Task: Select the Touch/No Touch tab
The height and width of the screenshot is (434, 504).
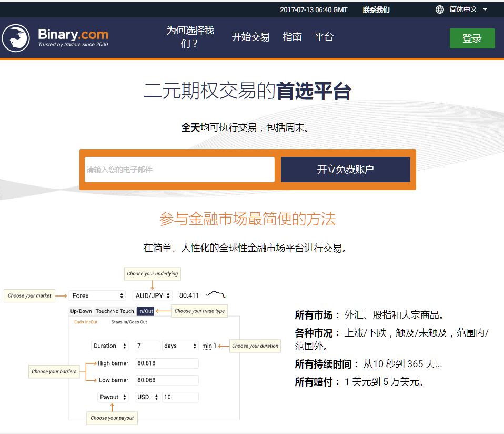Action: point(115,311)
